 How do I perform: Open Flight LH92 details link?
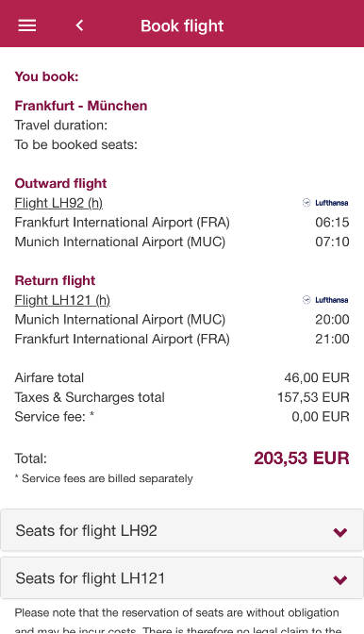click(x=58, y=203)
